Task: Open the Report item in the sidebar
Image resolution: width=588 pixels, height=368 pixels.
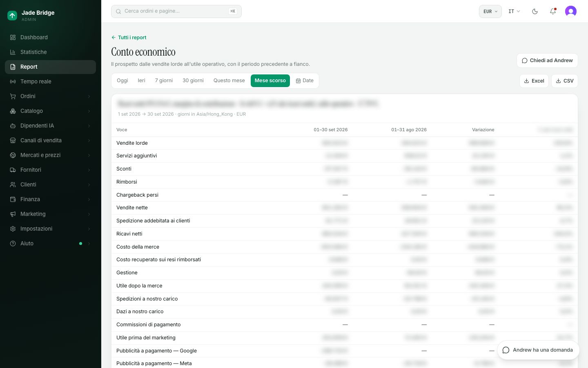Action: [x=50, y=67]
